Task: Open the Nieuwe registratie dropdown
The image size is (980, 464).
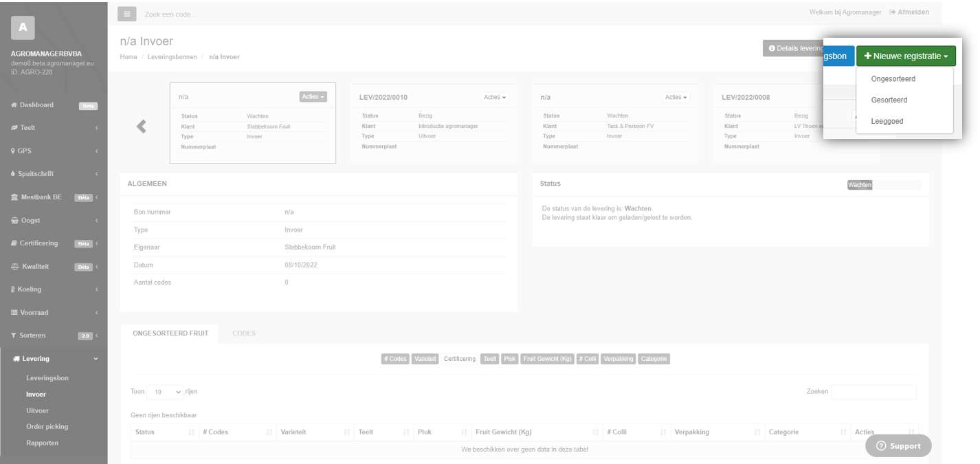Action: tap(906, 56)
